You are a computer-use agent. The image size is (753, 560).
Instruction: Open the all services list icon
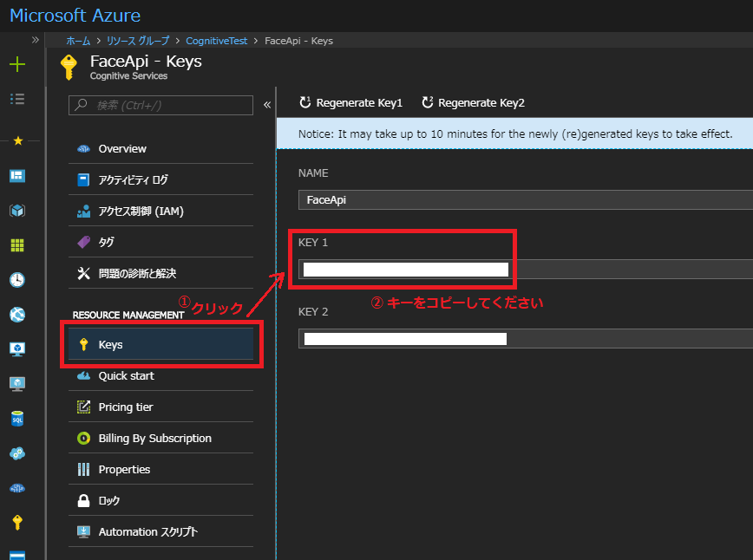click(x=17, y=99)
